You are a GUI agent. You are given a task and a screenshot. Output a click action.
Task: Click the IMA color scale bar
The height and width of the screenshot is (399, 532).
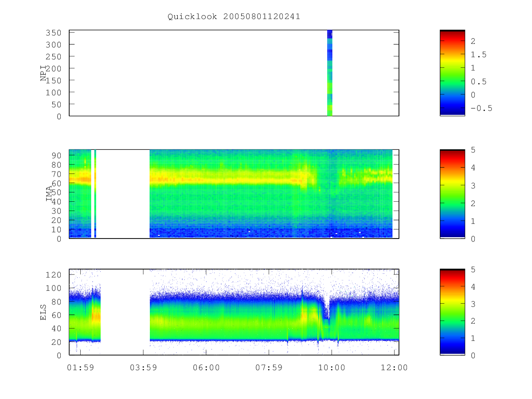(452, 194)
